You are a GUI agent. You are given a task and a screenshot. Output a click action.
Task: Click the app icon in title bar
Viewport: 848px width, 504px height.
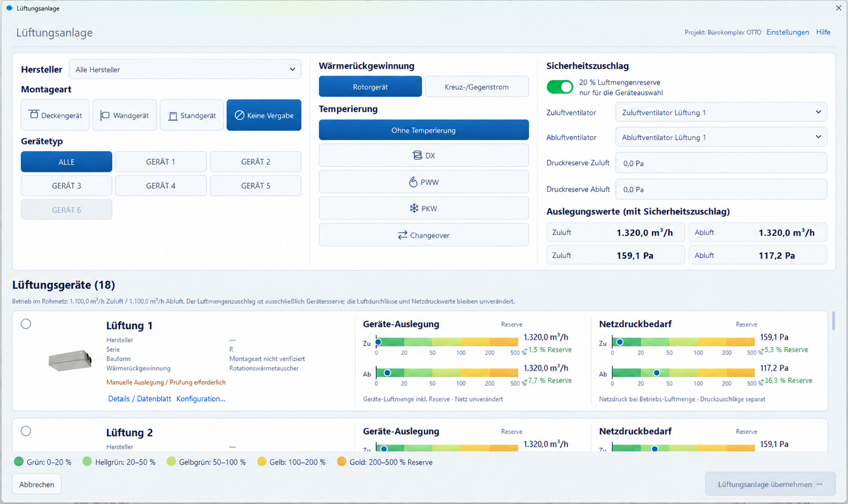tap(9, 8)
